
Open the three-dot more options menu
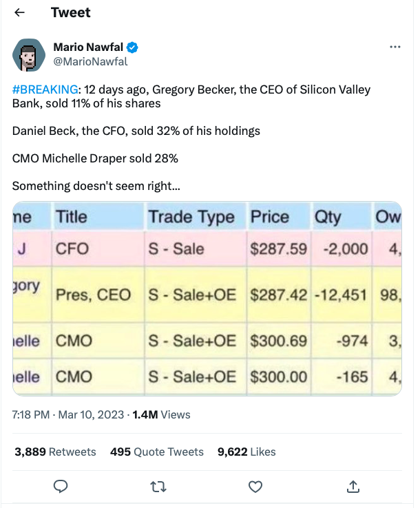395,47
